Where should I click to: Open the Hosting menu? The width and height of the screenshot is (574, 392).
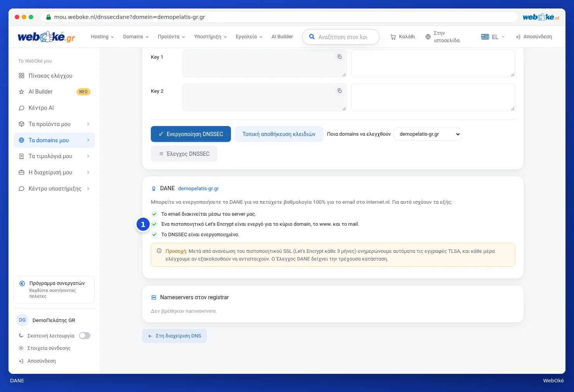pos(102,37)
